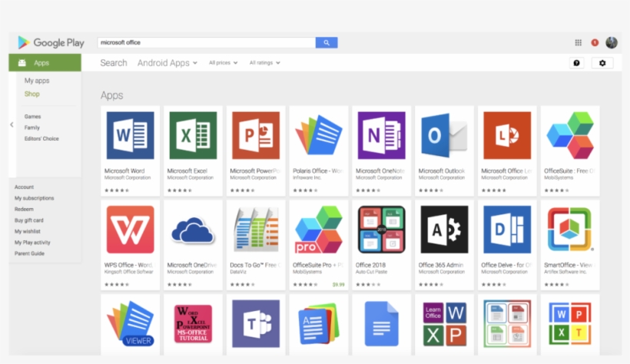This screenshot has width=630, height=364.
Task: Open the Learn Office app icon
Action: [444, 324]
